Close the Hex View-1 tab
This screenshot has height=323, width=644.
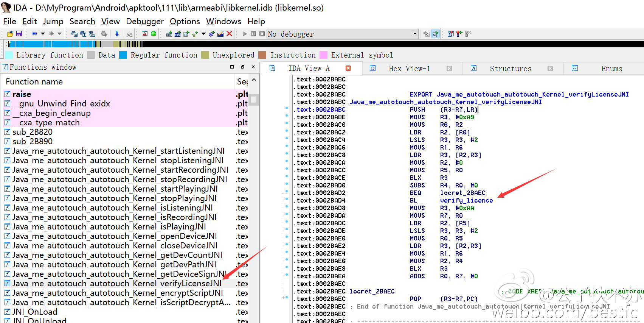pos(449,69)
